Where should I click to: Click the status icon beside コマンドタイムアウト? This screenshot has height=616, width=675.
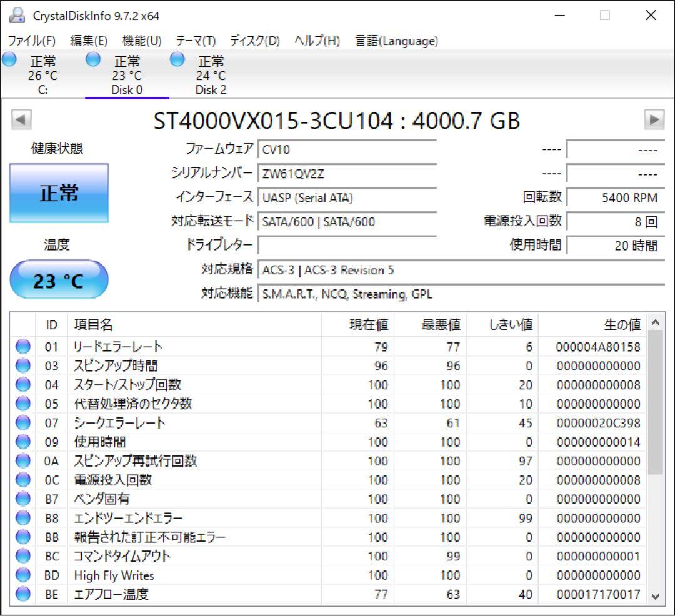coord(22,555)
